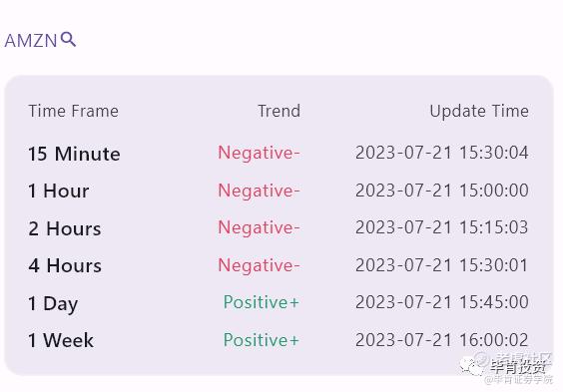The height and width of the screenshot is (392, 563).
Task: Select the 4 Hours time frame row
Action: (x=279, y=265)
